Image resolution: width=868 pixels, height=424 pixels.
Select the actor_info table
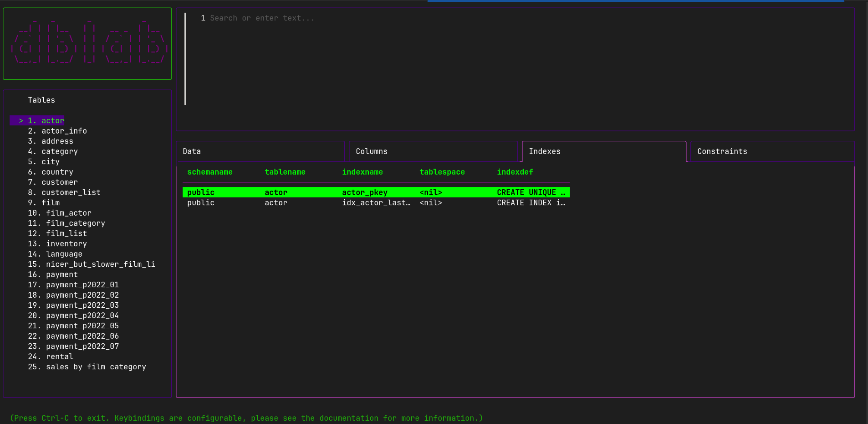(x=57, y=131)
